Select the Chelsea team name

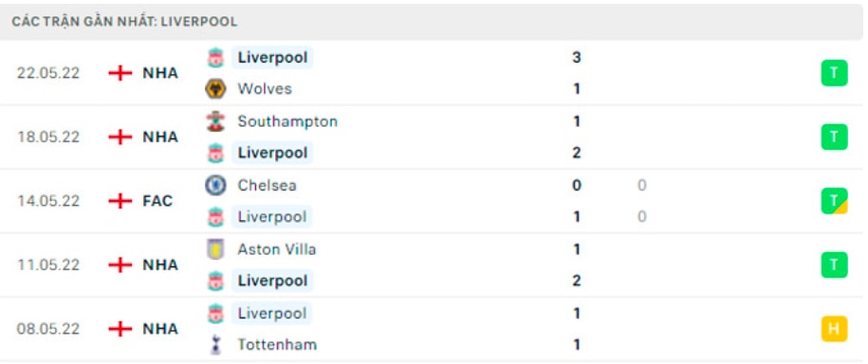tap(267, 186)
